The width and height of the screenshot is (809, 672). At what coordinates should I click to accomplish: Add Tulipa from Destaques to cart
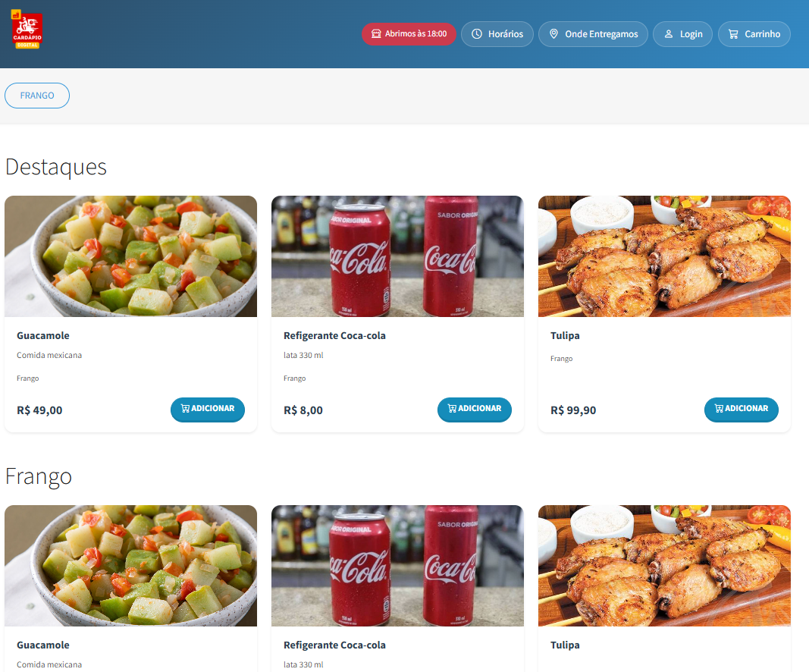741,410
